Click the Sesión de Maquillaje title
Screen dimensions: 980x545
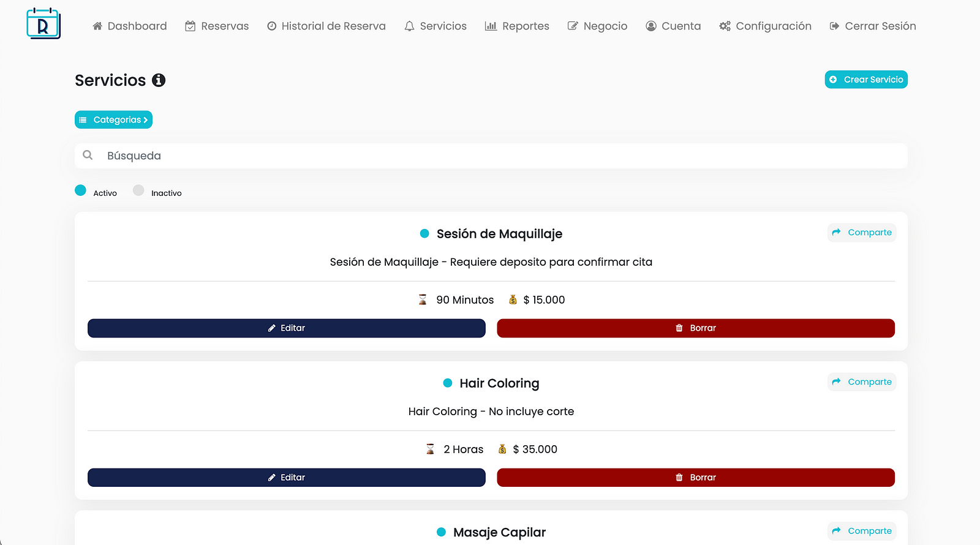499,234
